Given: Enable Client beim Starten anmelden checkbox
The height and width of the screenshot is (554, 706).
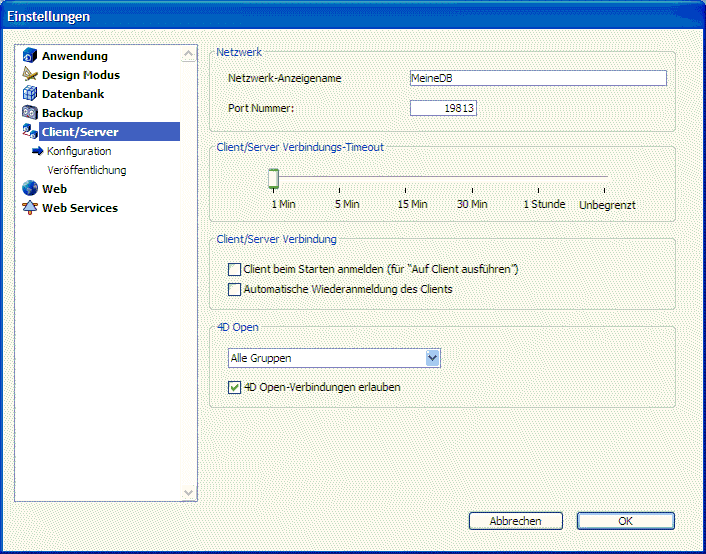Looking at the screenshot, I should (235, 270).
